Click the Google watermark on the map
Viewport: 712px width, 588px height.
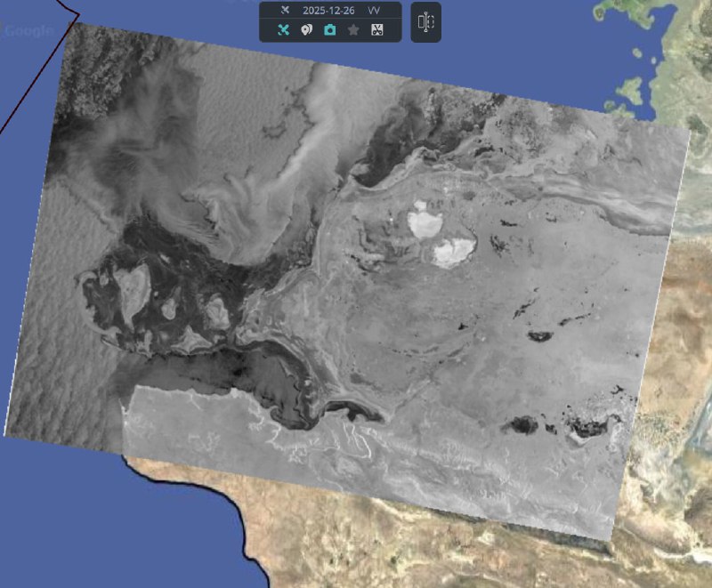point(28,31)
